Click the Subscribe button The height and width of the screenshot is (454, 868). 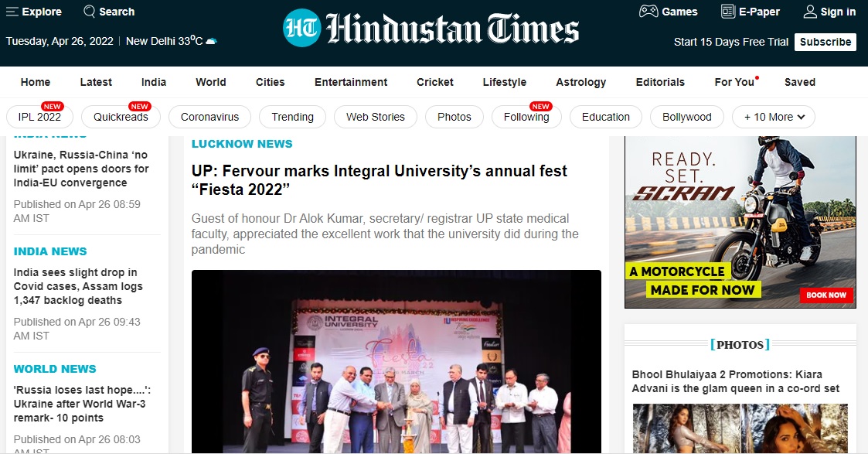825,42
